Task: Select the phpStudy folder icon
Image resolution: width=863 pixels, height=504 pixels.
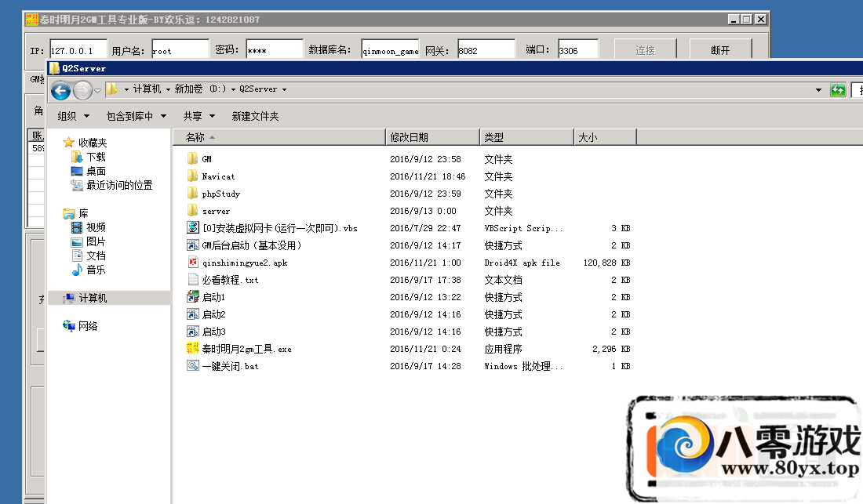Action: 192,194
